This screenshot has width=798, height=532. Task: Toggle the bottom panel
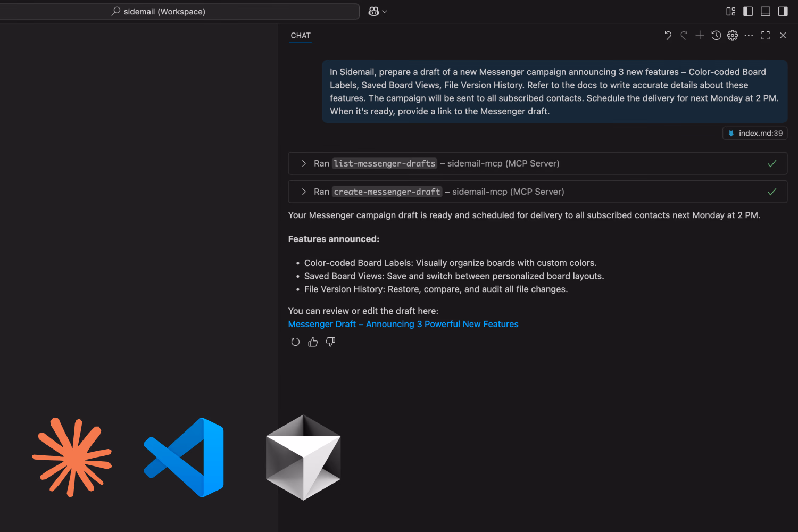(766, 11)
